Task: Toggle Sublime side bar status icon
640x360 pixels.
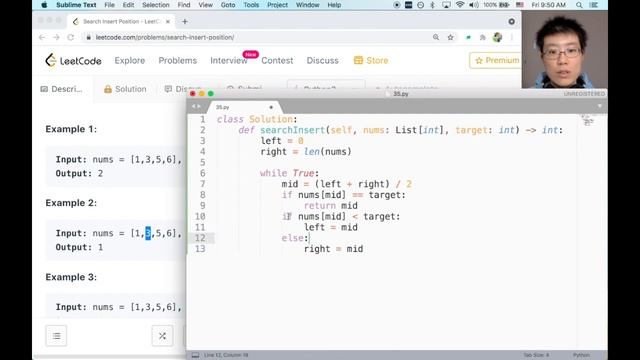Action: click(196, 355)
